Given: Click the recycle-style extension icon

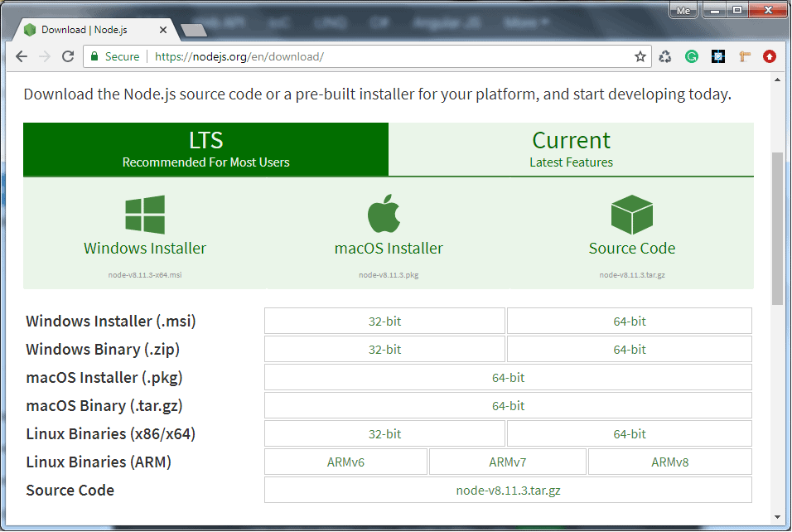Looking at the screenshot, I should pos(664,56).
